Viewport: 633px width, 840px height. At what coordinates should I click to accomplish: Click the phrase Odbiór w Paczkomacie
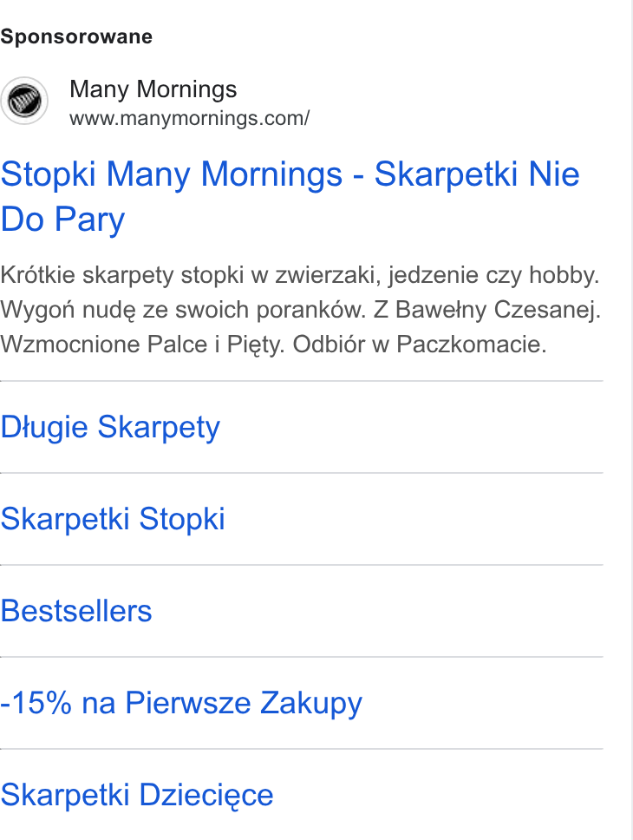coord(420,345)
